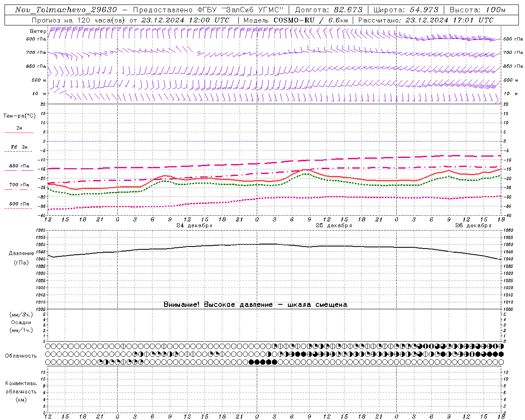Image resolution: width=525 pixels, height=420 pixels.
Task: Click the '10 м' wind level label on left
Action: (x=39, y=94)
